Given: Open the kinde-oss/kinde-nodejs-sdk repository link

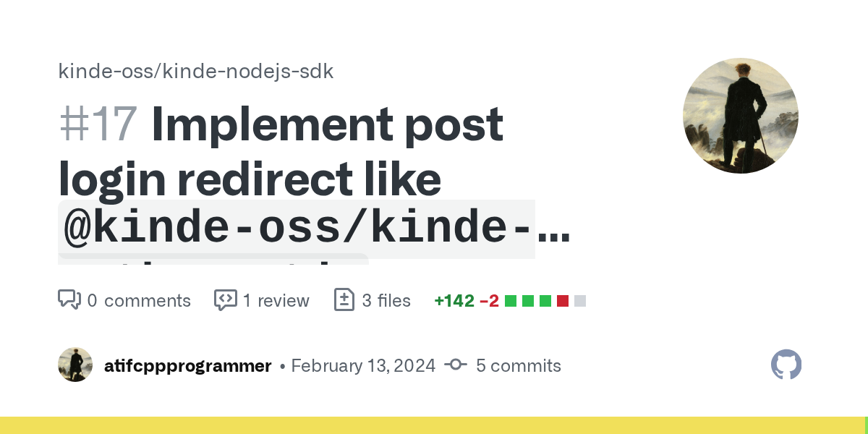Looking at the screenshot, I should pos(195,72).
